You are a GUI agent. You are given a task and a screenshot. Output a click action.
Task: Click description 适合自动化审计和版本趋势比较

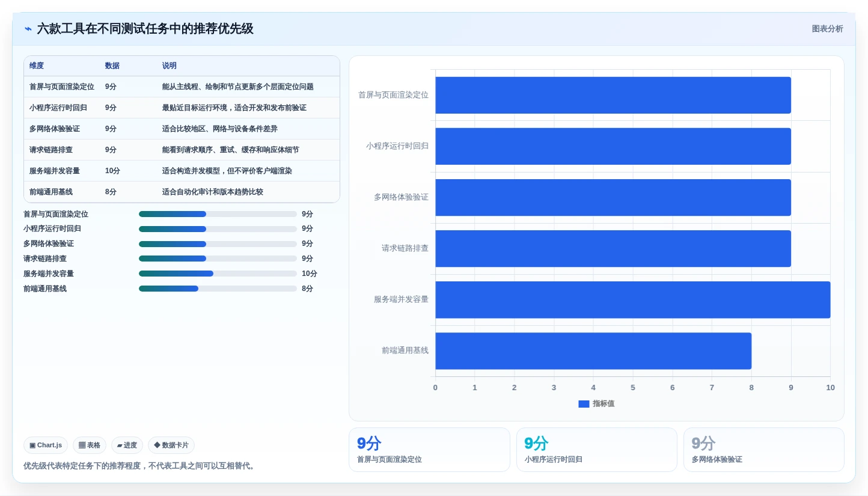click(x=213, y=192)
